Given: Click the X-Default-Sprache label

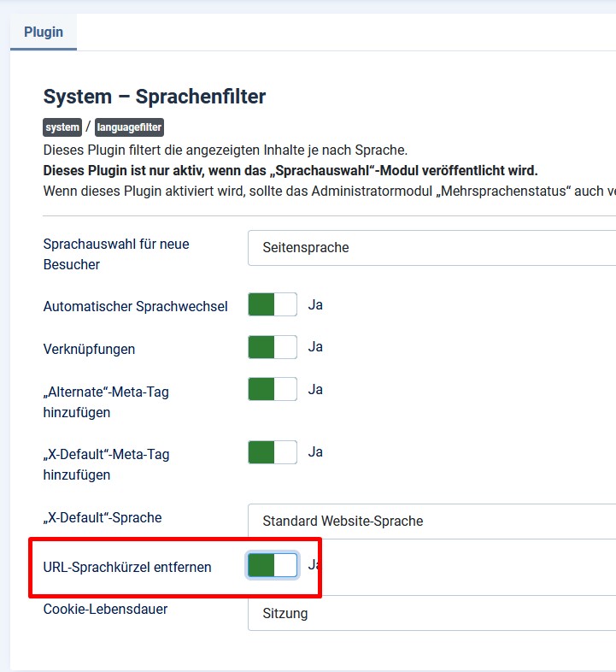Looking at the screenshot, I should (x=103, y=517).
